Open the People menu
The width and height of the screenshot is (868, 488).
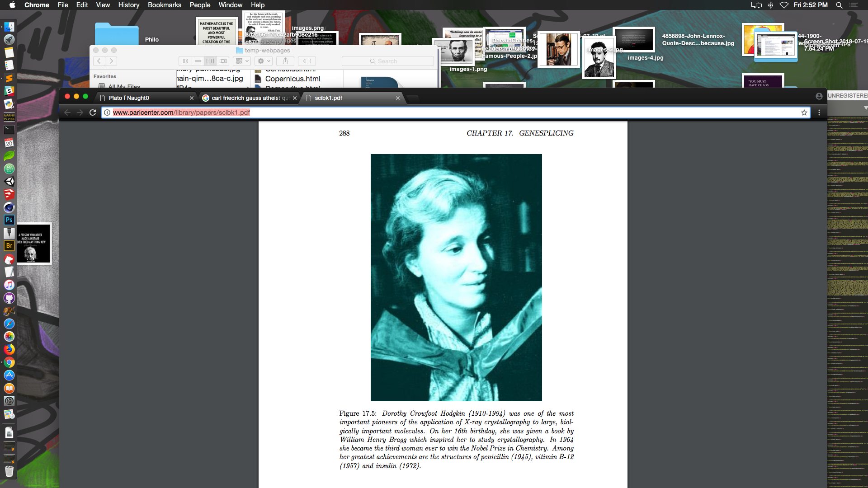click(200, 5)
